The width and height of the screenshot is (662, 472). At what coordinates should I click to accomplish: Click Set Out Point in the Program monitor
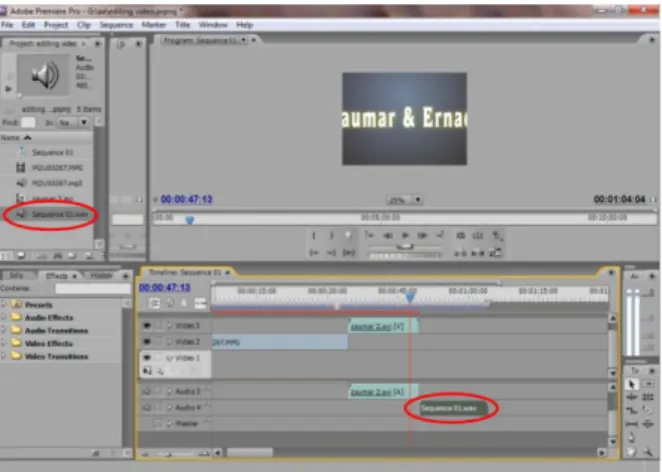click(x=331, y=236)
